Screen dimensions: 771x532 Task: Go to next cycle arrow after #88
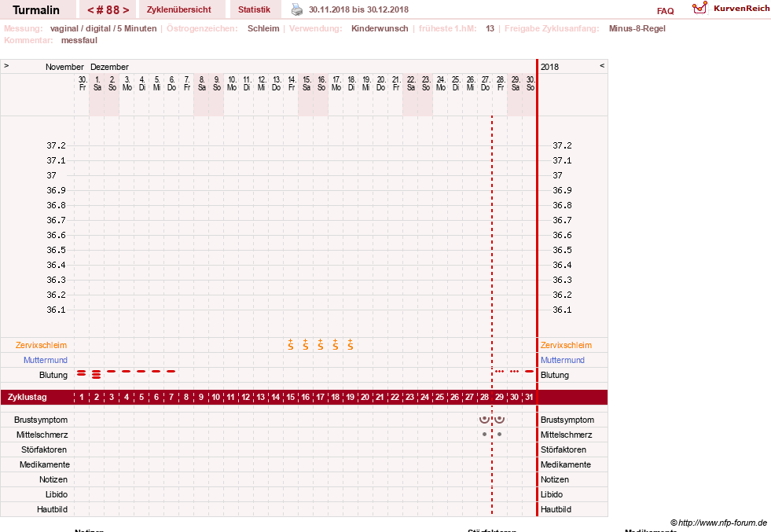coord(126,10)
